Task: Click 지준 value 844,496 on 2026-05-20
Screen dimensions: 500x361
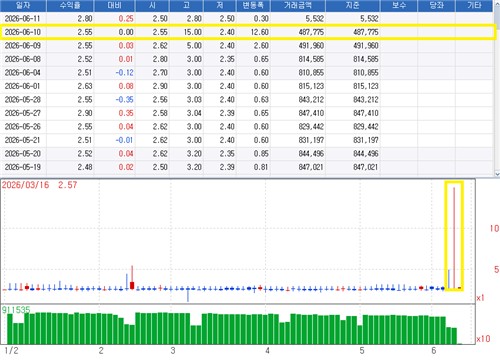Action: click(366, 153)
